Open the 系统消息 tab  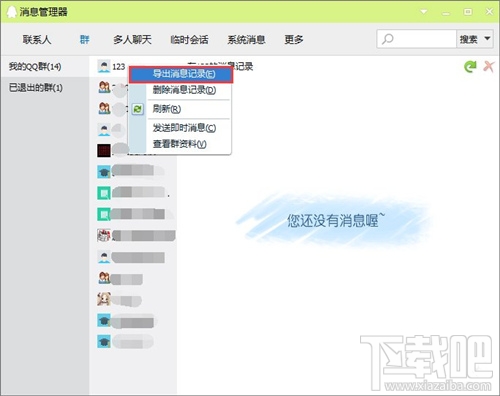pos(246,40)
